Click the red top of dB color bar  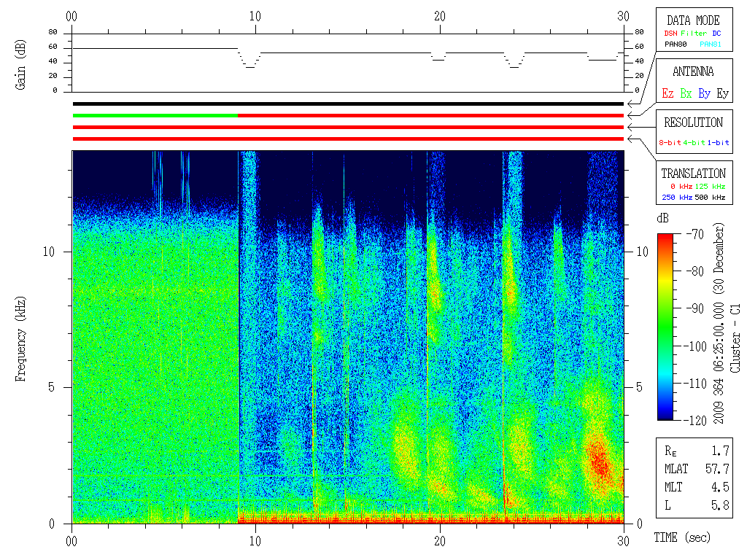click(665, 237)
